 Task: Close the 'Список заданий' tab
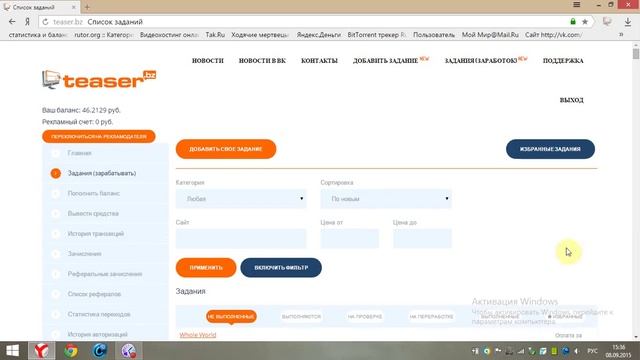point(74,7)
